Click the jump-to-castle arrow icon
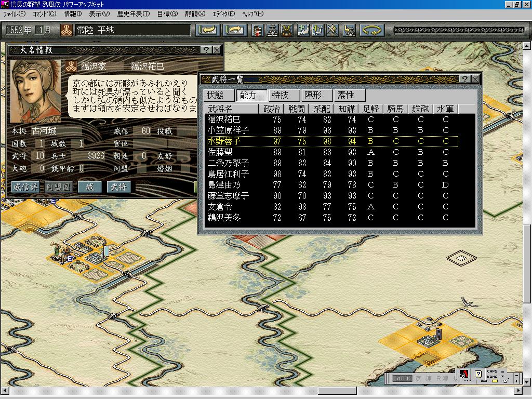Image resolution: width=532 pixels, height=399 pixels. 349,30
